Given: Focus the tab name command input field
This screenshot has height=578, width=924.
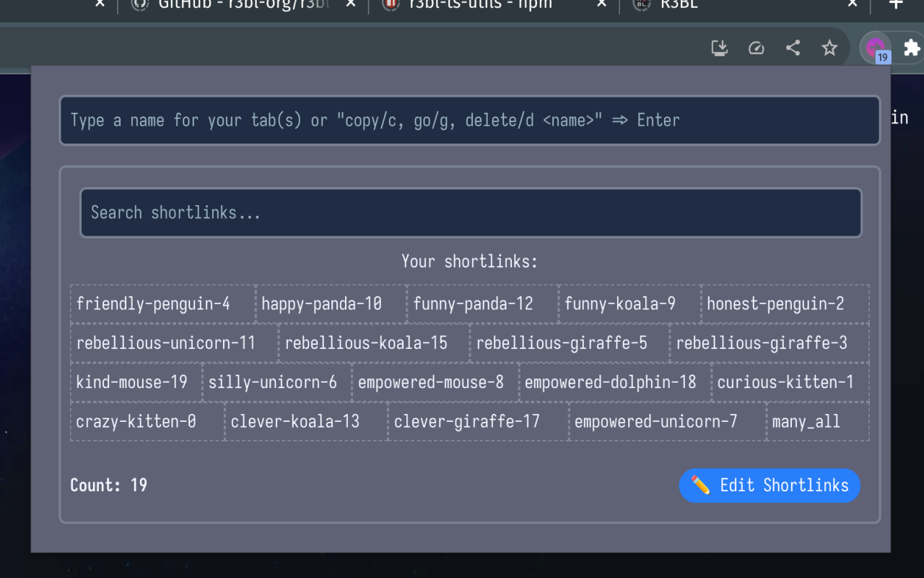Looking at the screenshot, I should [x=470, y=120].
